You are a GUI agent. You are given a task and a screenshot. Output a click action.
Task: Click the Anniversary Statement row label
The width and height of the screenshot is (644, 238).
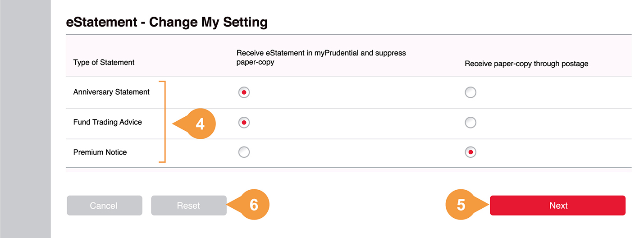click(x=111, y=92)
